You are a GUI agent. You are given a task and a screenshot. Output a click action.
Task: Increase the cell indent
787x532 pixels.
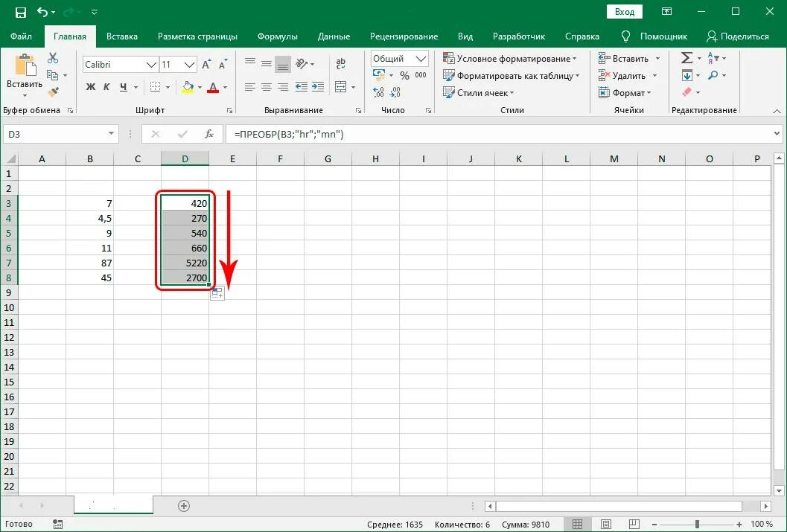[x=318, y=87]
